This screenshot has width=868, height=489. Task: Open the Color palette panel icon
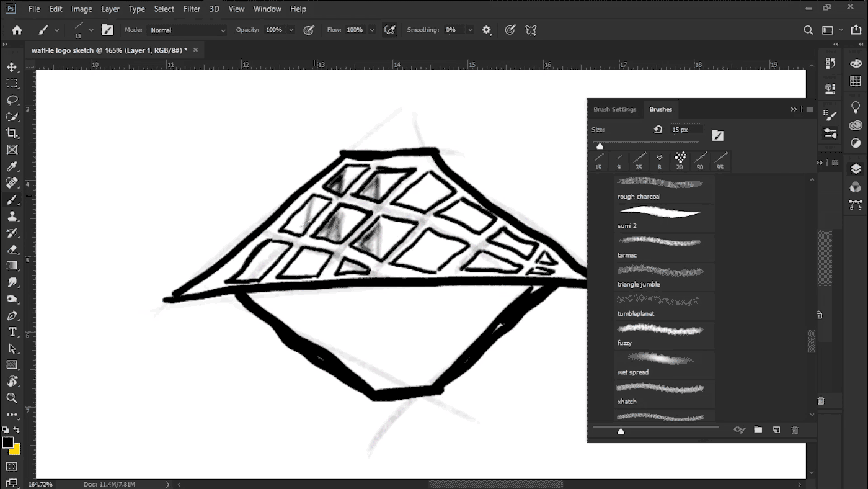pos(856,63)
